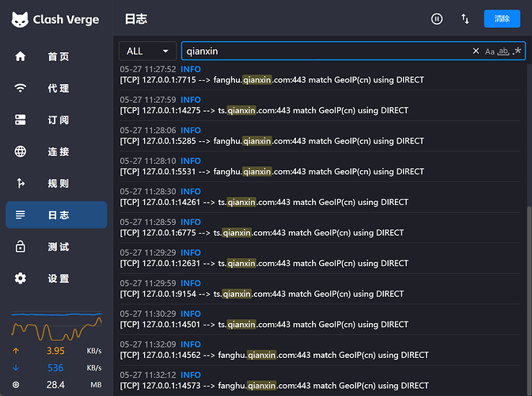
Task: Click download speed value 536
Action: 55,367
